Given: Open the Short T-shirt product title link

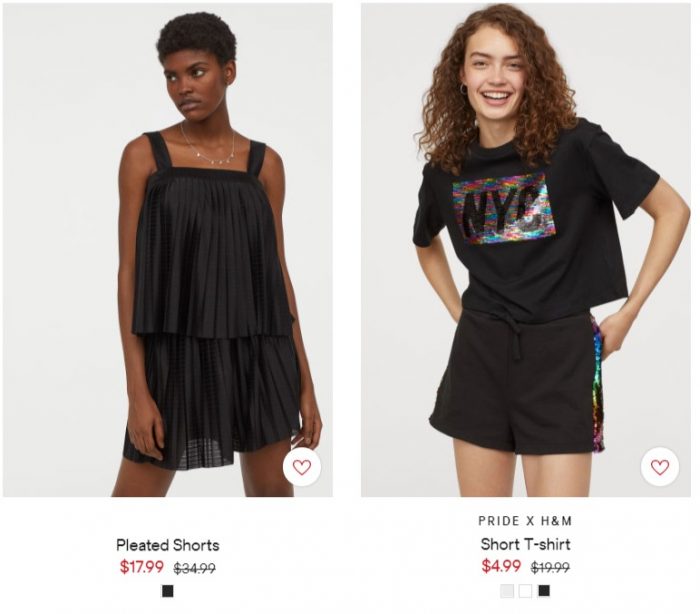Looking at the screenshot, I should point(525,544).
